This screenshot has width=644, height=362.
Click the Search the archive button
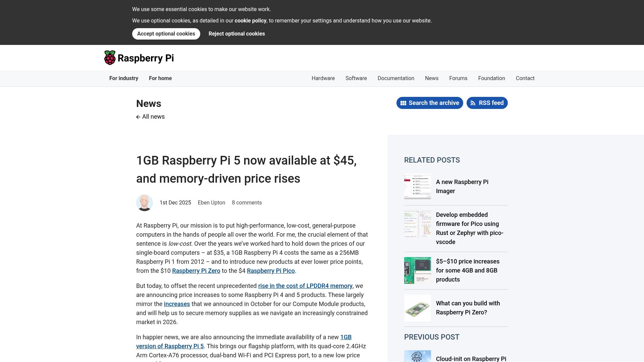click(430, 103)
